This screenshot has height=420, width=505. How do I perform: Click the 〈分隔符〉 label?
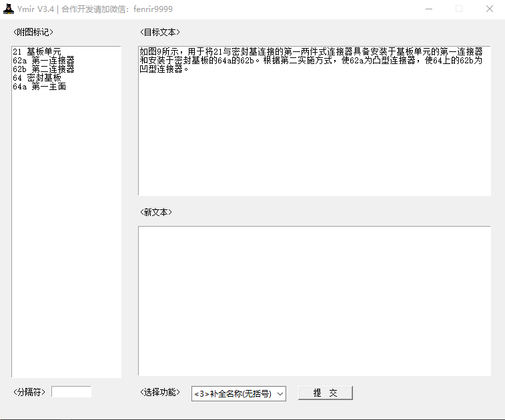coord(29,392)
